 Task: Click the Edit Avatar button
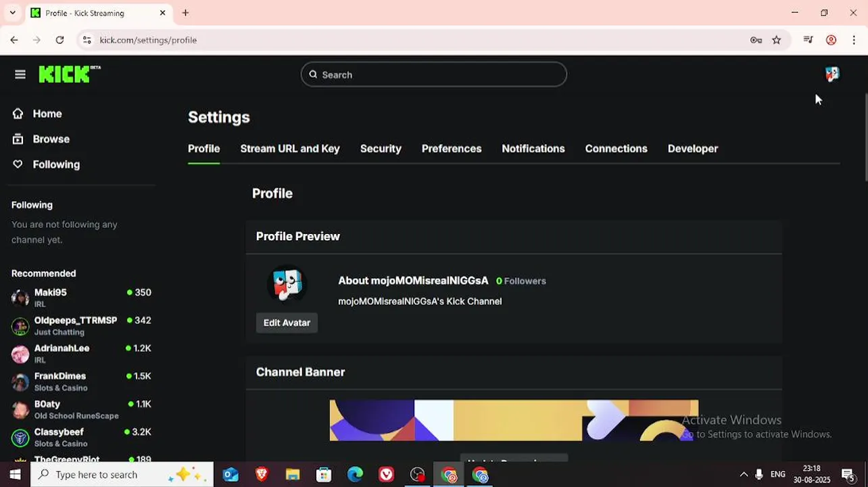(287, 323)
